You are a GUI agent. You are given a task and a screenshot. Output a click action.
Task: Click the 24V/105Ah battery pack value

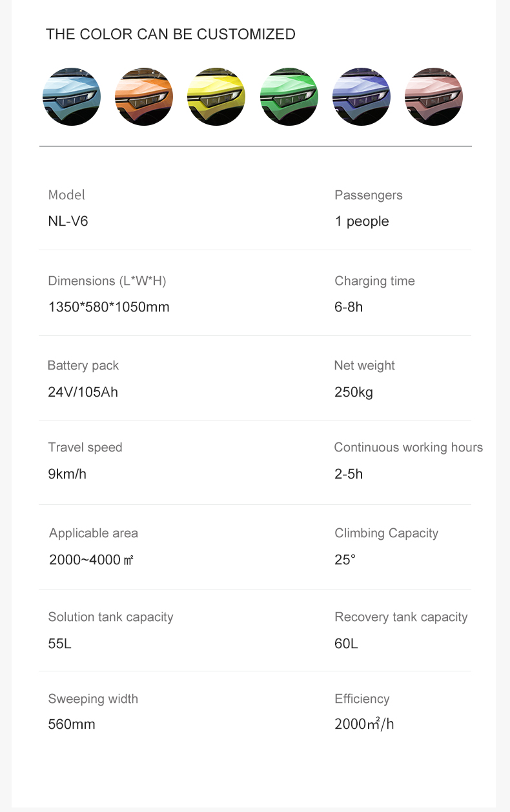[83, 392]
